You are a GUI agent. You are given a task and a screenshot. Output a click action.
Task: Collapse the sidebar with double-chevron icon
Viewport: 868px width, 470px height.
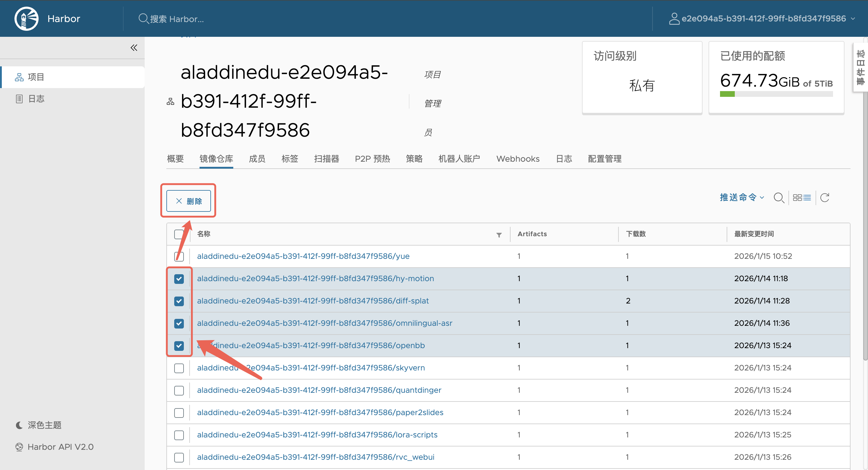134,48
